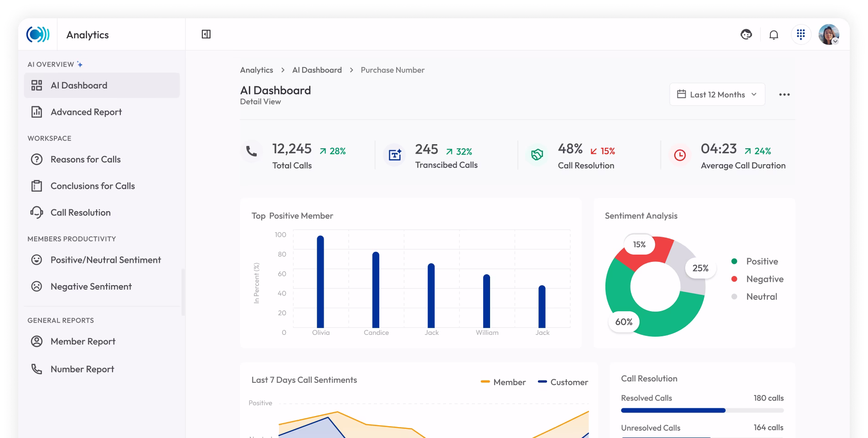Click the Reasons for Calls question icon
Viewport: 868px width, 438px height.
pos(36,159)
